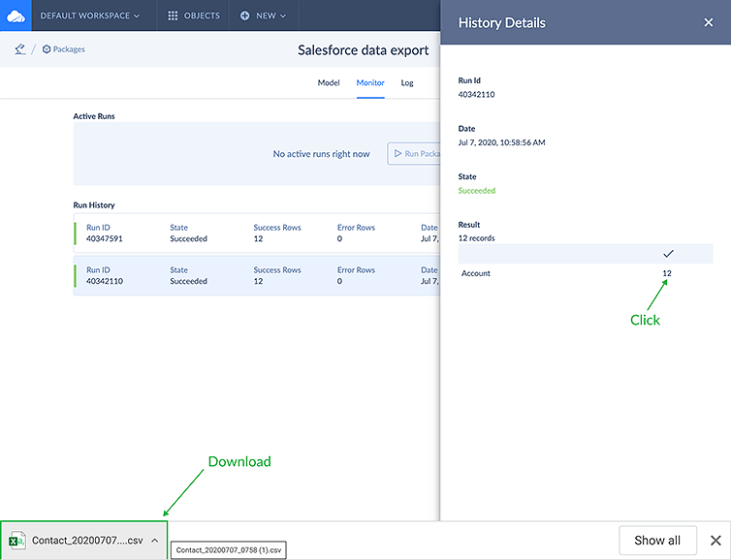
Task: Click the 12 records result text
Action: 476,238
